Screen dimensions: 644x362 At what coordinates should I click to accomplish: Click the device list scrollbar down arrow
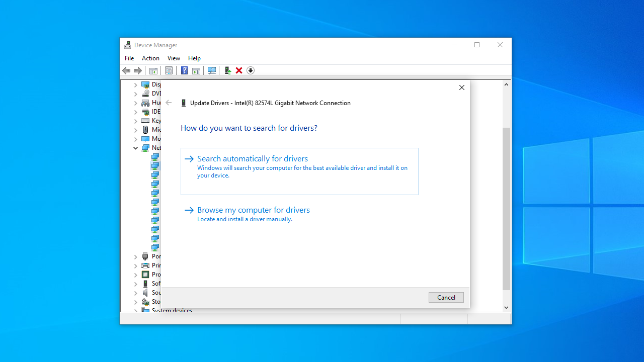pos(506,307)
